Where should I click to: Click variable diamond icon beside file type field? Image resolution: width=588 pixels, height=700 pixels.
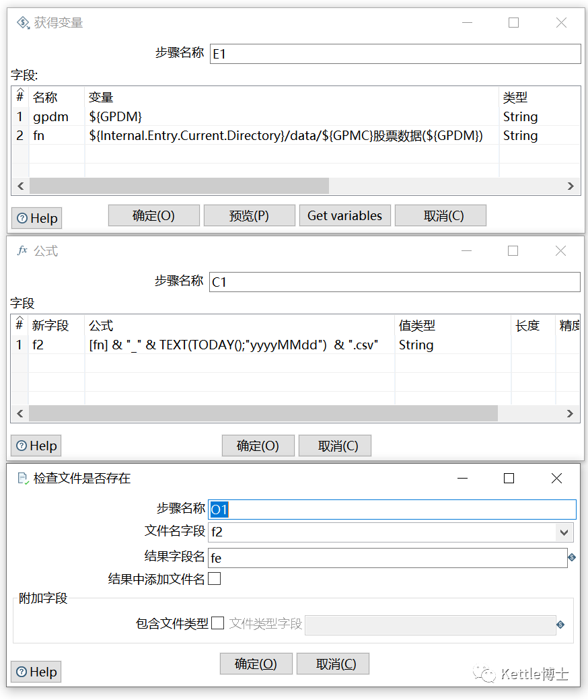(x=561, y=624)
